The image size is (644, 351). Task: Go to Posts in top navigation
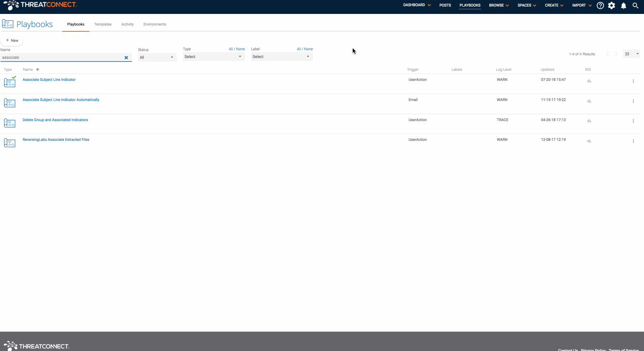[x=445, y=5]
